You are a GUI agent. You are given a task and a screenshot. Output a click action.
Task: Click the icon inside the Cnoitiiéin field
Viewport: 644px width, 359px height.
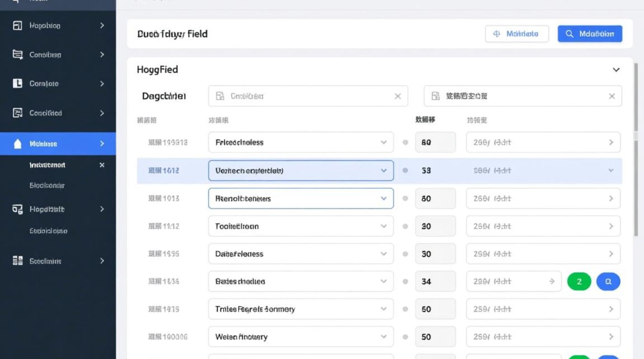(x=220, y=96)
